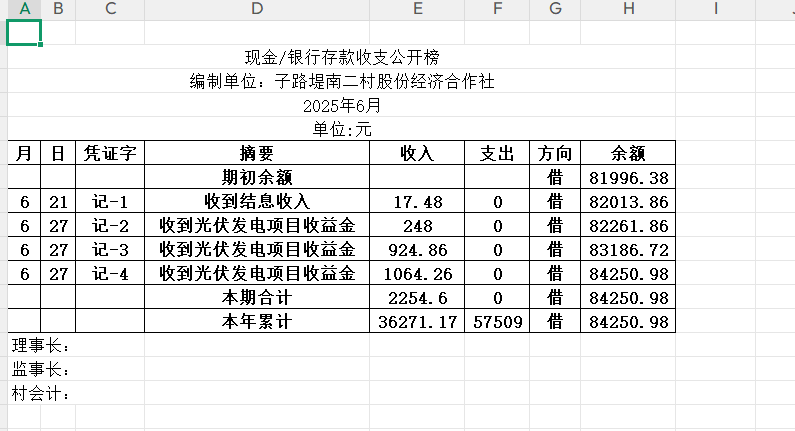The height and width of the screenshot is (431, 795).
Task: Select the 收到结息收入 summary cell
Action: point(257,201)
